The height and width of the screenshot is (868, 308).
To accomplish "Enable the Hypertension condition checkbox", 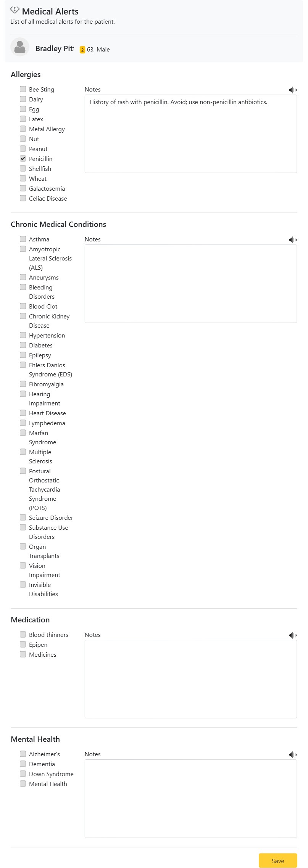I will click(23, 335).
